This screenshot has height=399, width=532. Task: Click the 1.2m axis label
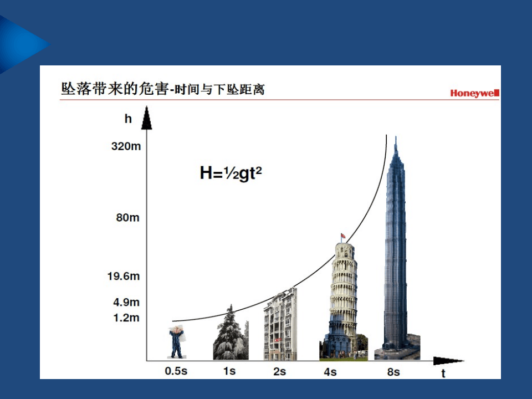point(126,318)
